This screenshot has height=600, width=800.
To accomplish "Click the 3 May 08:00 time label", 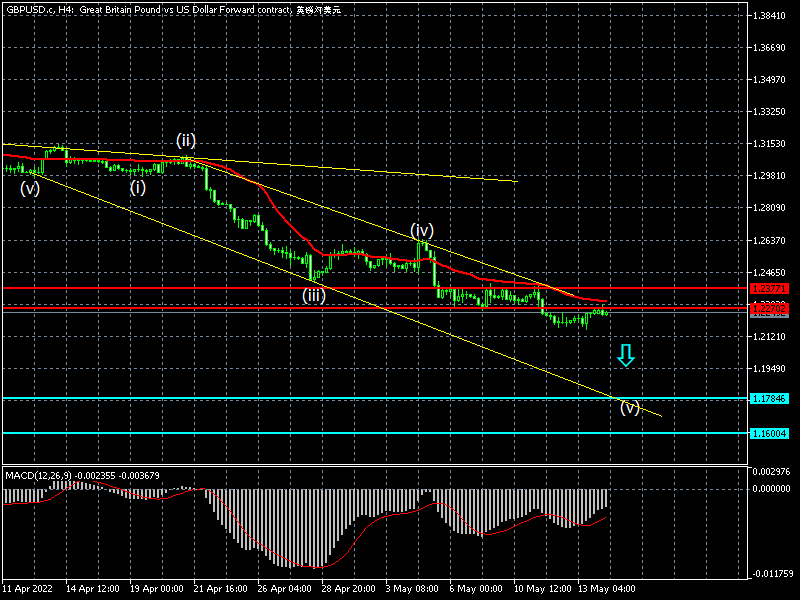I will (x=410, y=587).
